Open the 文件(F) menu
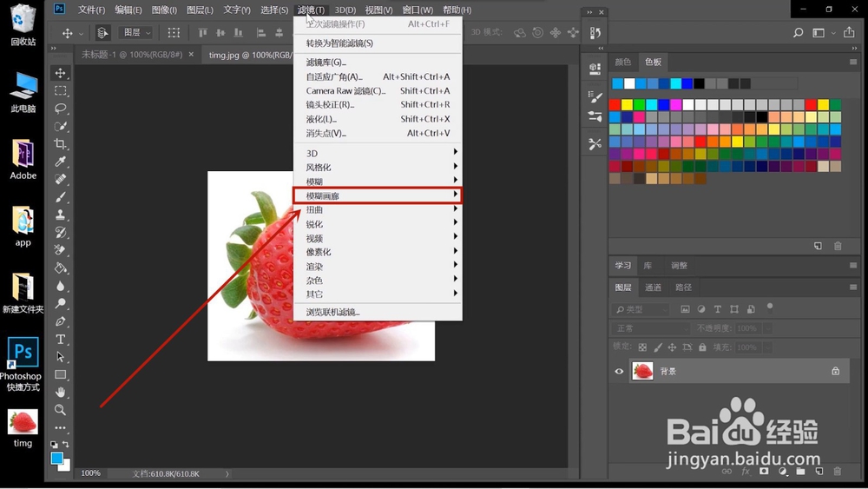This screenshot has width=868, height=489. point(91,10)
